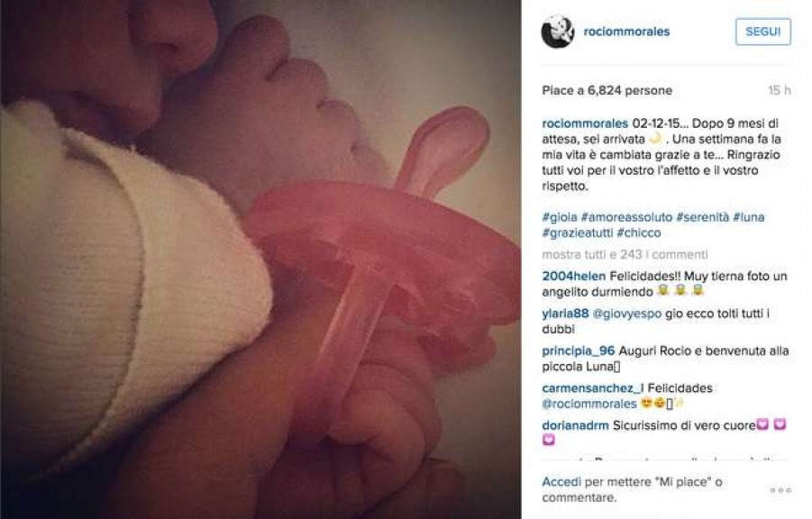Click Accedi to log in and comment

561,482
